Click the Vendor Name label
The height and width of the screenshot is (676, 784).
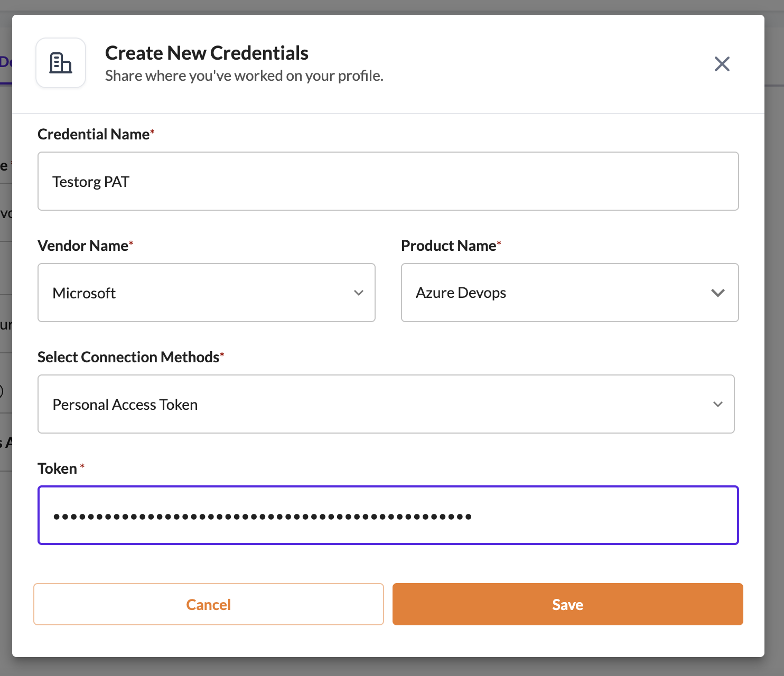(x=85, y=246)
